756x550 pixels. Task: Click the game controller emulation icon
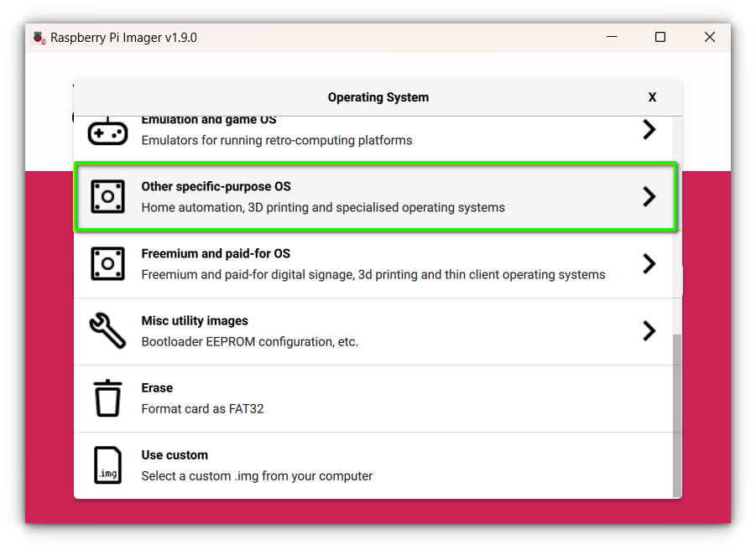pyautogui.click(x=107, y=132)
